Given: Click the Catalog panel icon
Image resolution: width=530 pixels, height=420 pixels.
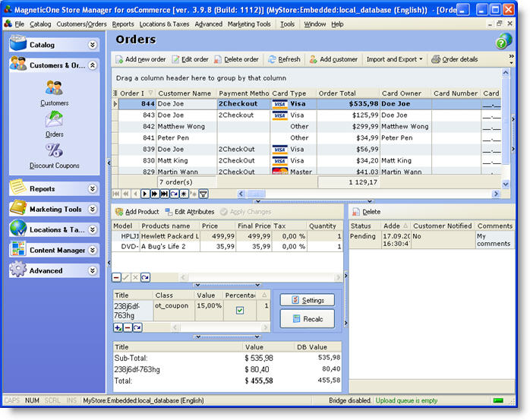Looking at the screenshot, I should pyautogui.click(x=18, y=43).
